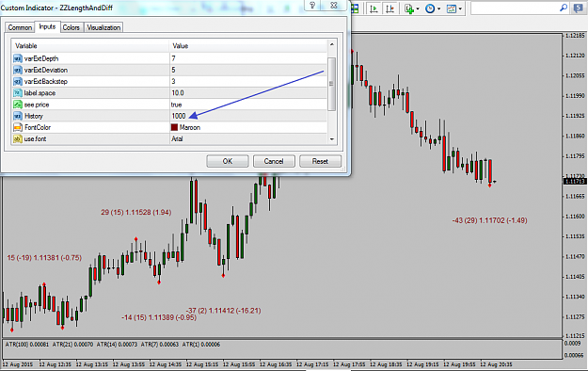
Task: Select the label.space value 10.0
Action: click(x=178, y=93)
